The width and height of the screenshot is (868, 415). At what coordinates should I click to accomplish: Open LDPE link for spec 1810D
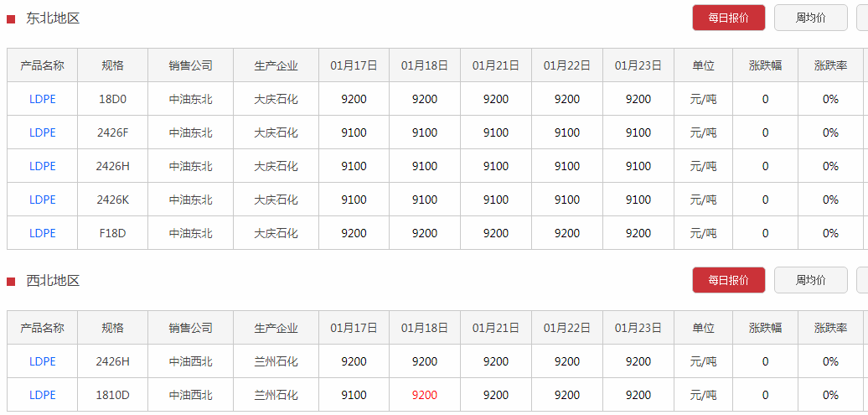click(43, 395)
